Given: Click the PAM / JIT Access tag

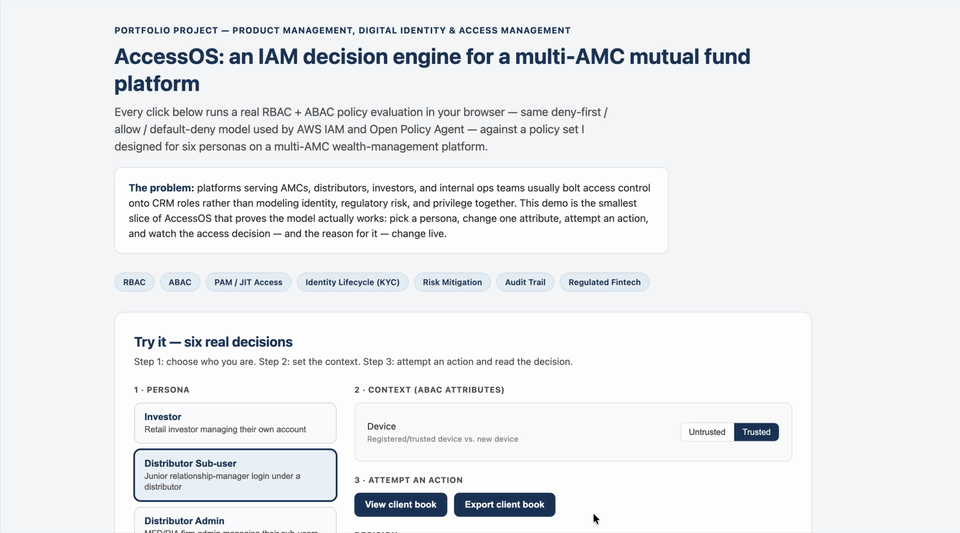Looking at the screenshot, I should 248,282.
